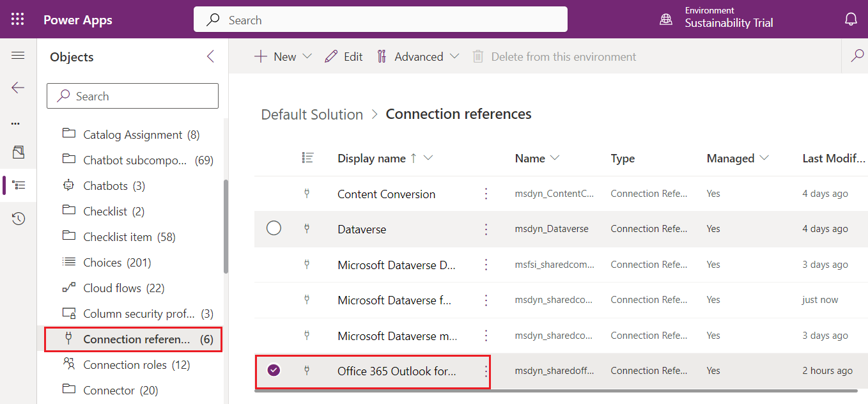Image resolution: width=868 pixels, height=404 pixels.
Task: Open the Managed column dropdown
Action: (764, 158)
